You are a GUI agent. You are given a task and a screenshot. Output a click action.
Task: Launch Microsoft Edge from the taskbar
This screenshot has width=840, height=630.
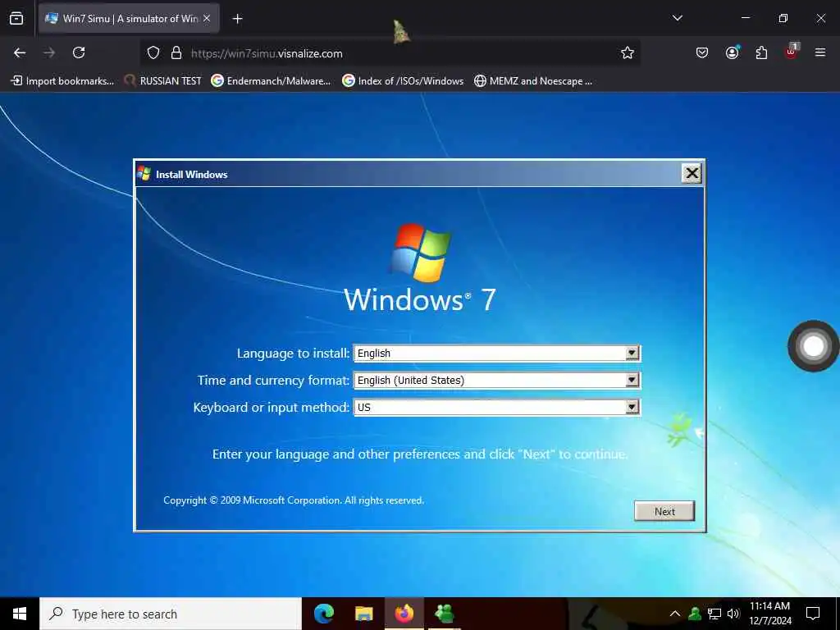323,614
